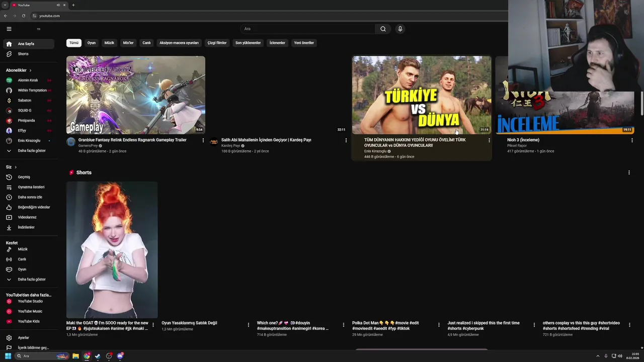Launch YouTube Studio from the sidebar
The width and height of the screenshot is (644, 362).
pos(29,301)
